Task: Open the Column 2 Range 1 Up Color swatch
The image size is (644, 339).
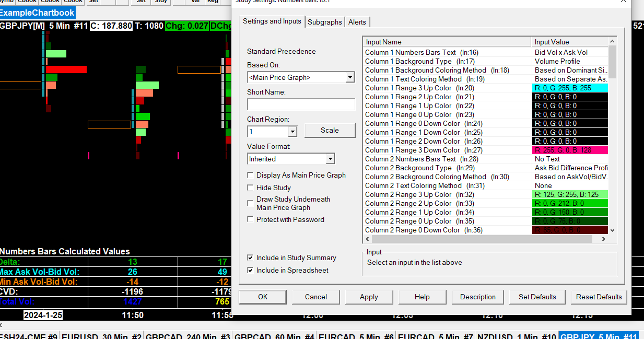Action: click(x=569, y=212)
